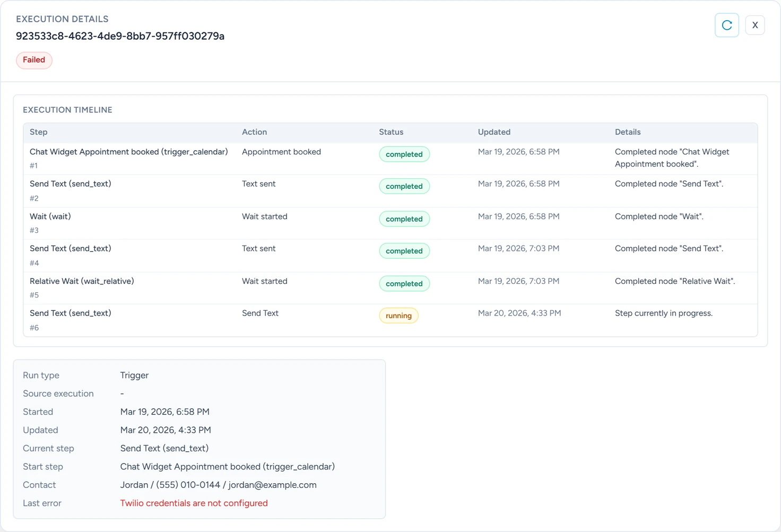Click the contact Jordan details value
The image size is (781, 532).
tap(219, 485)
